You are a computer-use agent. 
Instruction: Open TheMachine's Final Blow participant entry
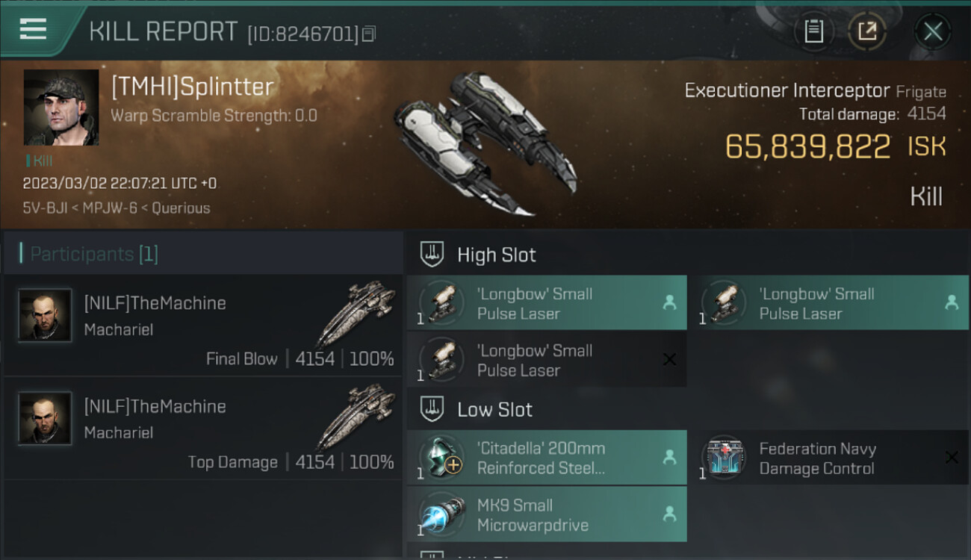(202, 325)
